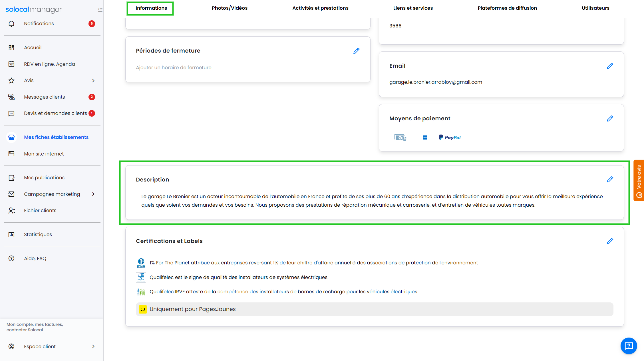Image resolution: width=644 pixels, height=361 pixels.
Task: Expand the Campagnes marketing submenu chevron
Action: pos(93,194)
